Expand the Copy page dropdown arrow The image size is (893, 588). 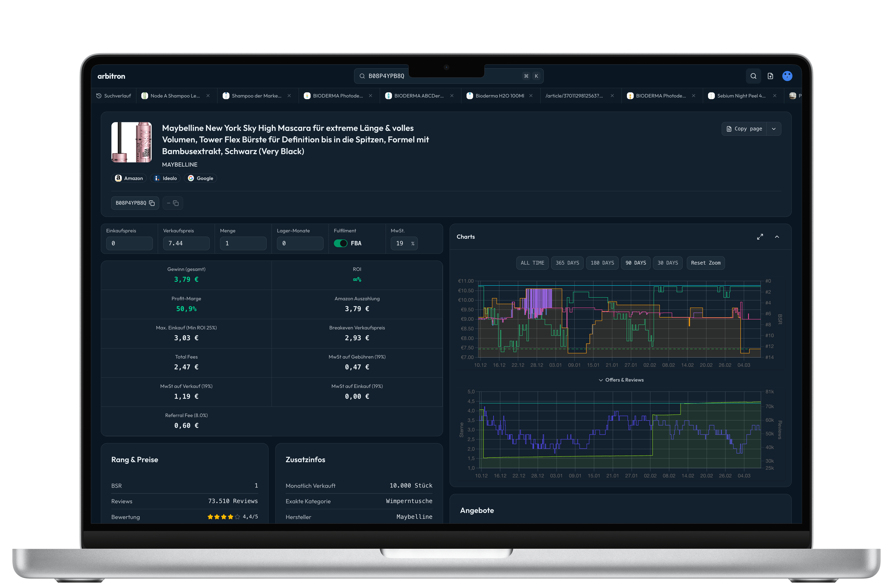coord(774,129)
